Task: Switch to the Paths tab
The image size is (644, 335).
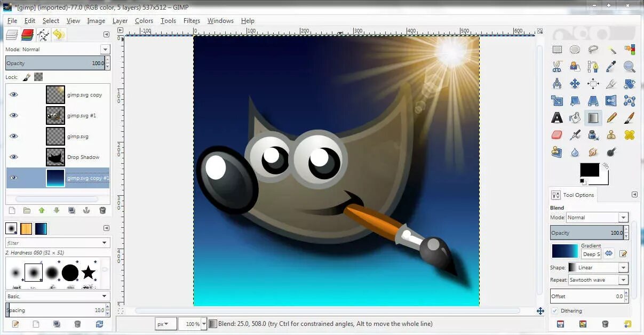Action: coord(43,35)
